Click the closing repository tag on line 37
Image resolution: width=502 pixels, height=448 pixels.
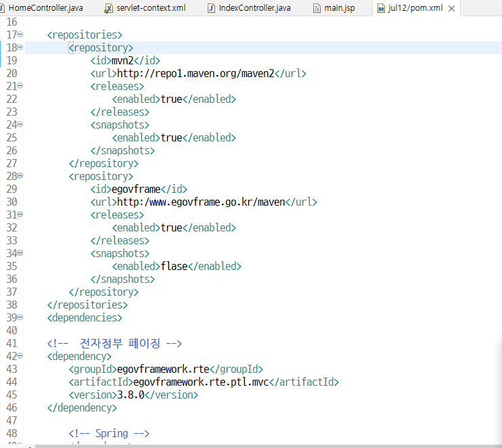coord(104,292)
